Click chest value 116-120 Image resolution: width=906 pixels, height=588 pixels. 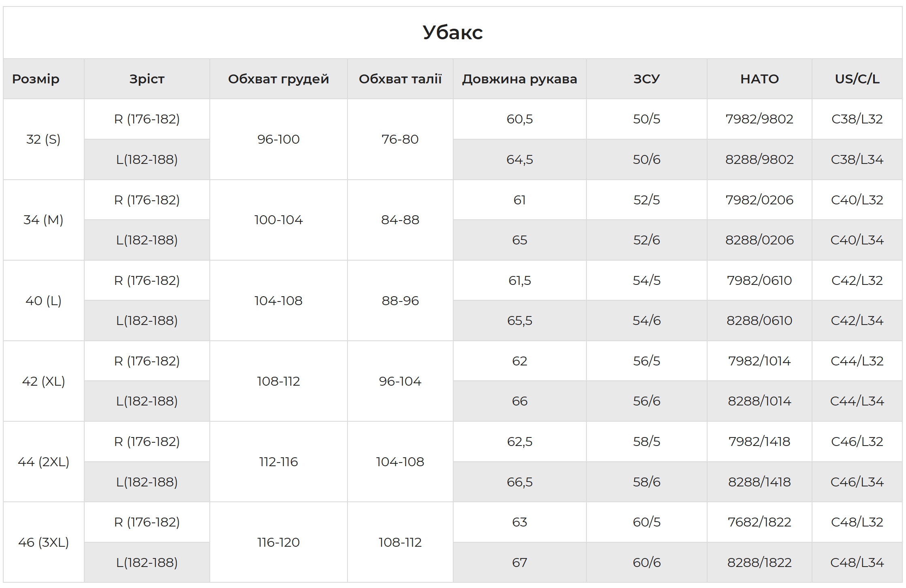279,542
